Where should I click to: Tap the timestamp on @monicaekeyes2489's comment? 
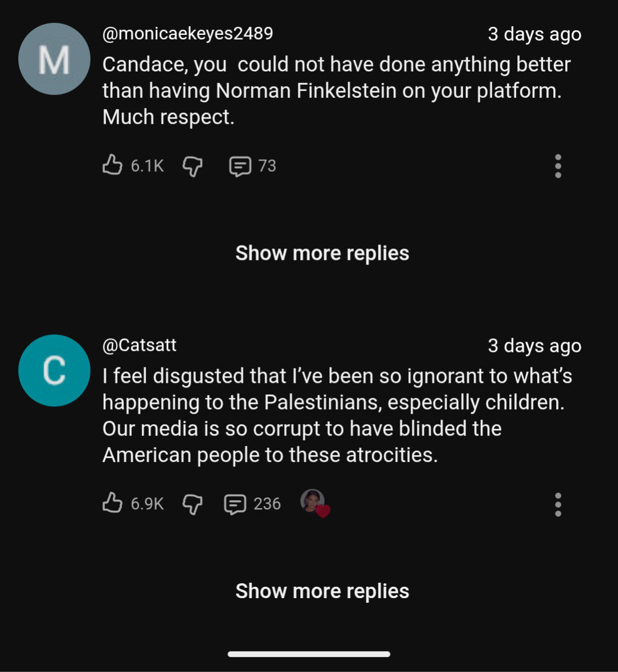[x=534, y=34]
